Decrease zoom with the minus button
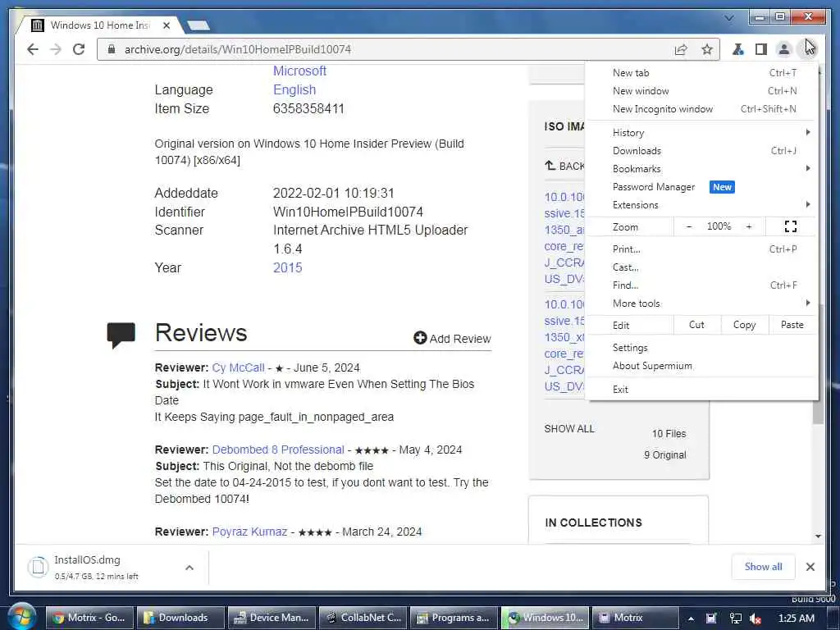The width and height of the screenshot is (840, 630). (689, 226)
